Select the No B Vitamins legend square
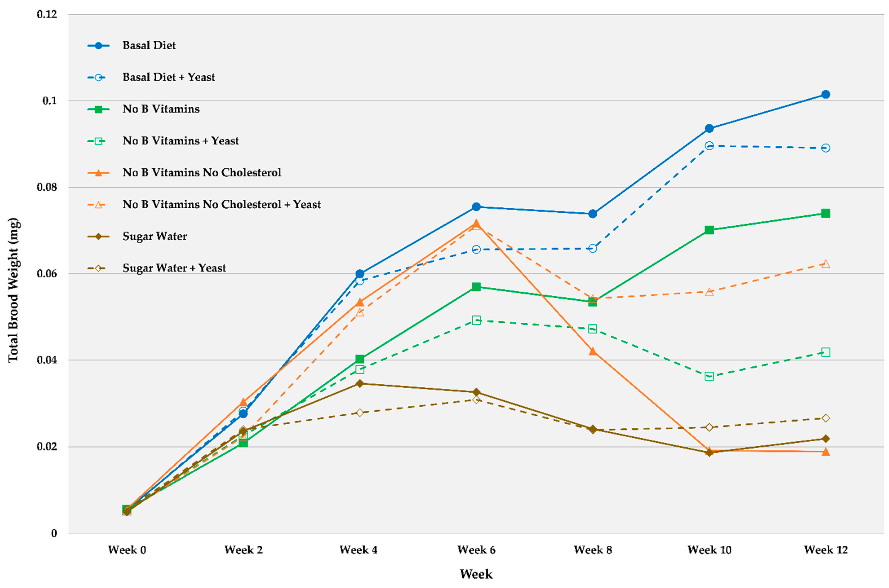Screen dimensions: 889x588 (98, 110)
